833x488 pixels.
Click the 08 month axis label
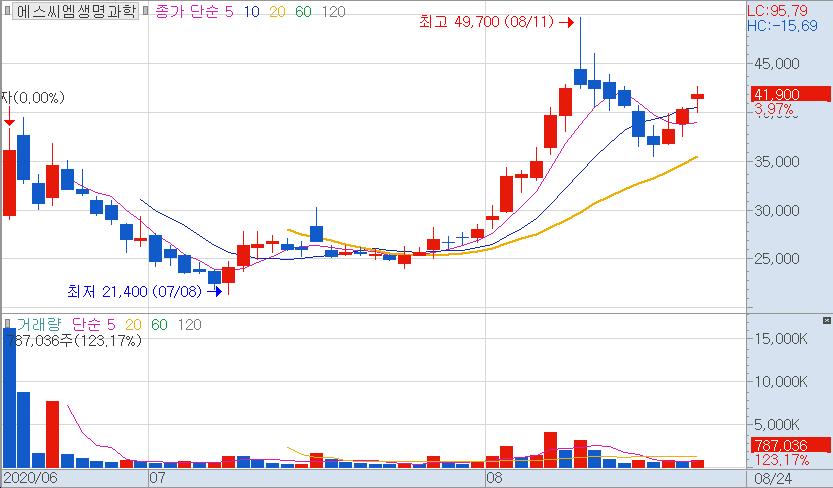click(494, 477)
